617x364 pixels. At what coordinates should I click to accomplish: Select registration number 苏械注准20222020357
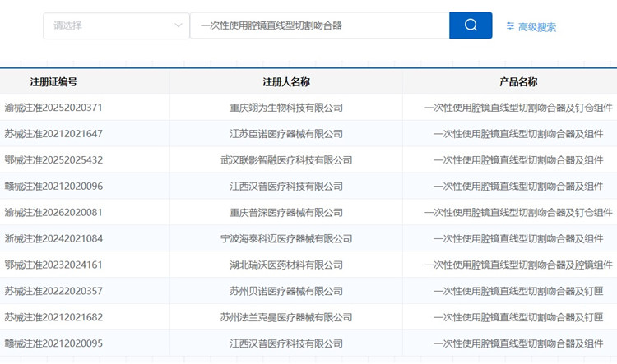coord(53,291)
